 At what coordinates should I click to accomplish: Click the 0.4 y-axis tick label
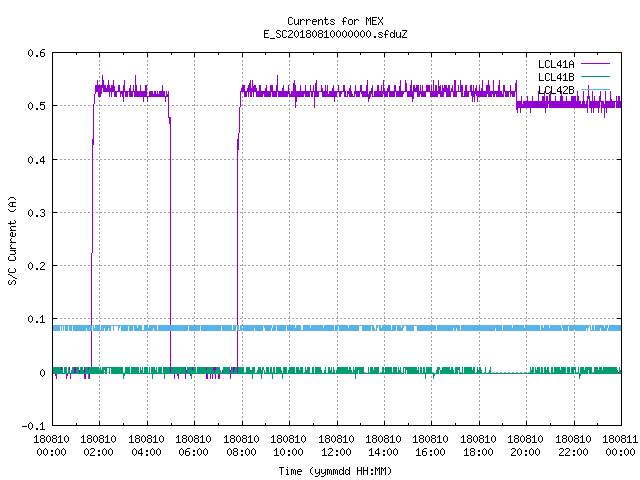click(36, 160)
